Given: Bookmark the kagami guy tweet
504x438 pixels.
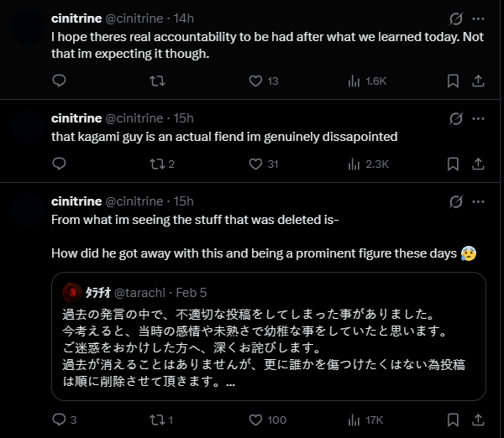Looking at the screenshot, I should pyautogui.click(x=453, y=164).
